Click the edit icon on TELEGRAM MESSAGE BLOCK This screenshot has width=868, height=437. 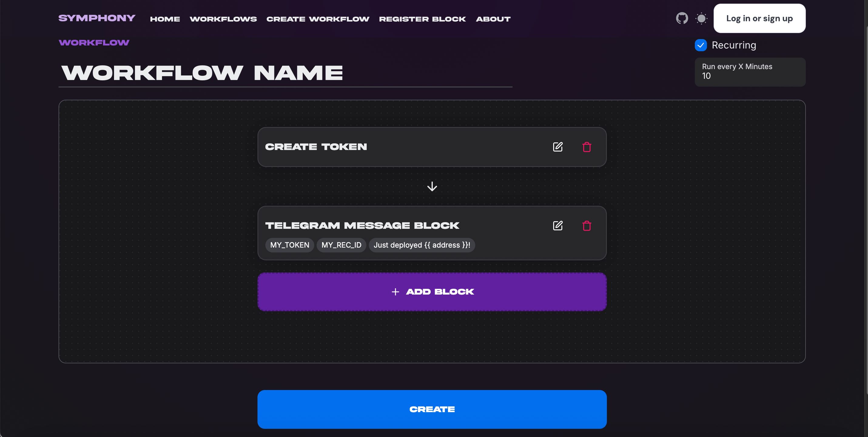(558, 225)
